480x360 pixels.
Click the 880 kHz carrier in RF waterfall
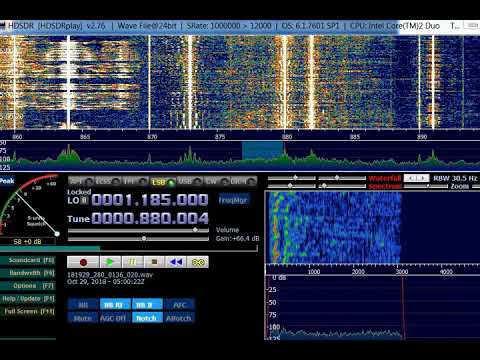coord(285,82)
